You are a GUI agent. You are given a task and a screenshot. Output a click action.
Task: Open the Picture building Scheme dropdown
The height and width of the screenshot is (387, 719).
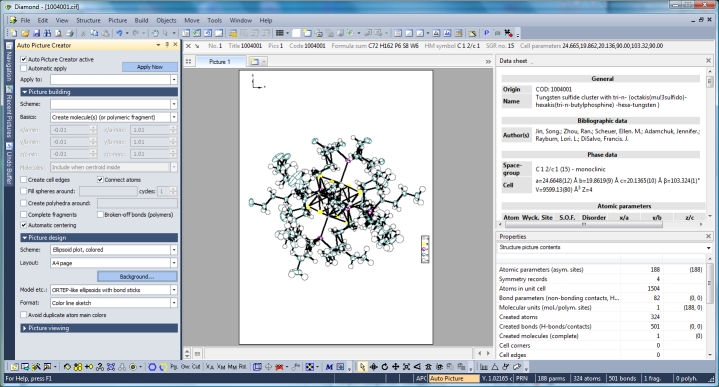pyautogui.click(x=174, y=105)
